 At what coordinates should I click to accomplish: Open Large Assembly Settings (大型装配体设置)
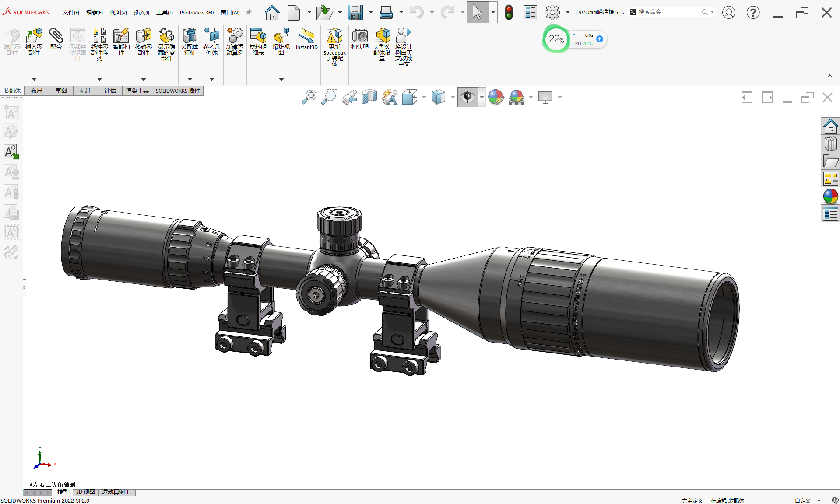pos(382,44)
